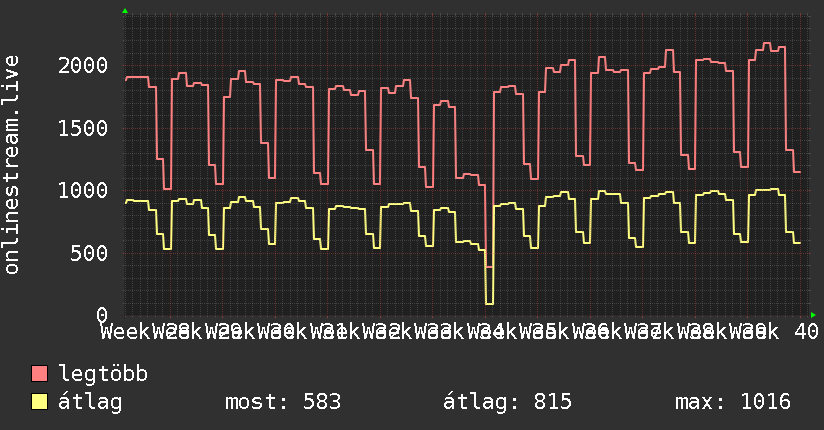The width and height of the screenshot is (824, 430).
Task: Click the legtöbb legend label
Action: pyautogui.click(x=103, y=374)
